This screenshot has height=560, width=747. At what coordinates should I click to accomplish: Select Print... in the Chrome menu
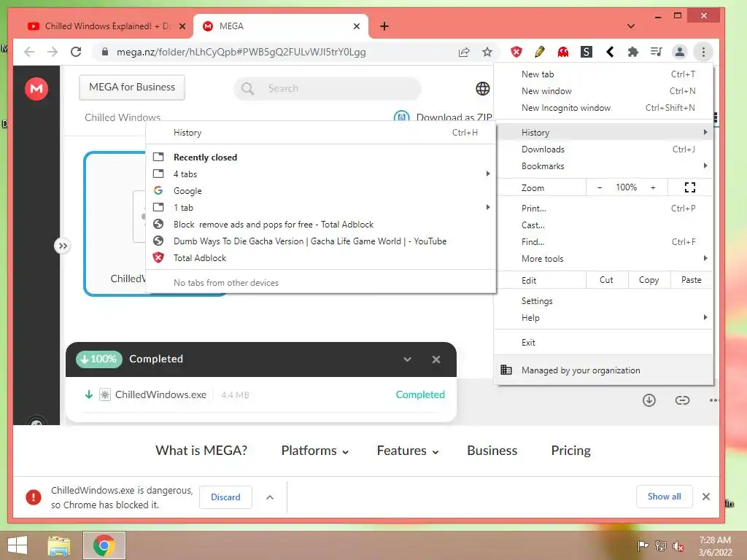click(x=603, y=208)
